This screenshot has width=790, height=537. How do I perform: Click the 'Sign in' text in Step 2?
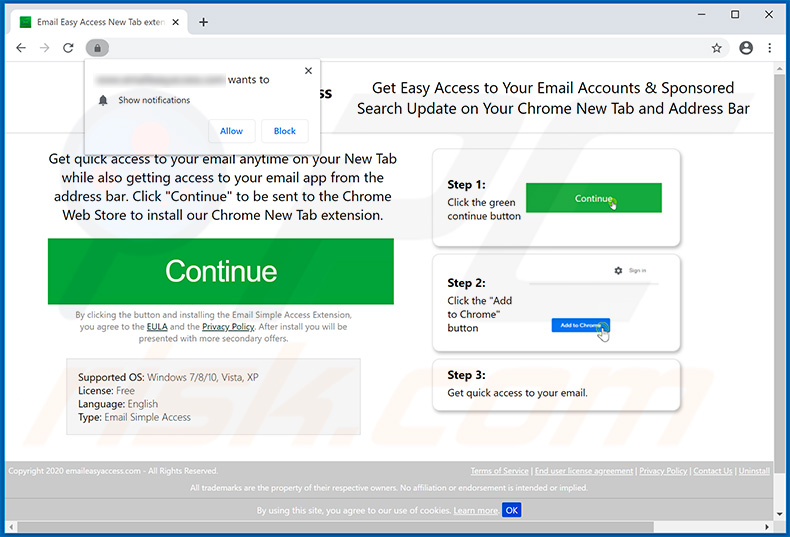(x=637, y=271)
